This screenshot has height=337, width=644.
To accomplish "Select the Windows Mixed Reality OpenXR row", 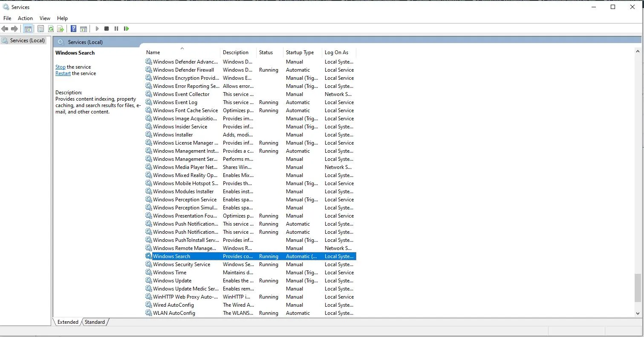I will click(251, 175).
